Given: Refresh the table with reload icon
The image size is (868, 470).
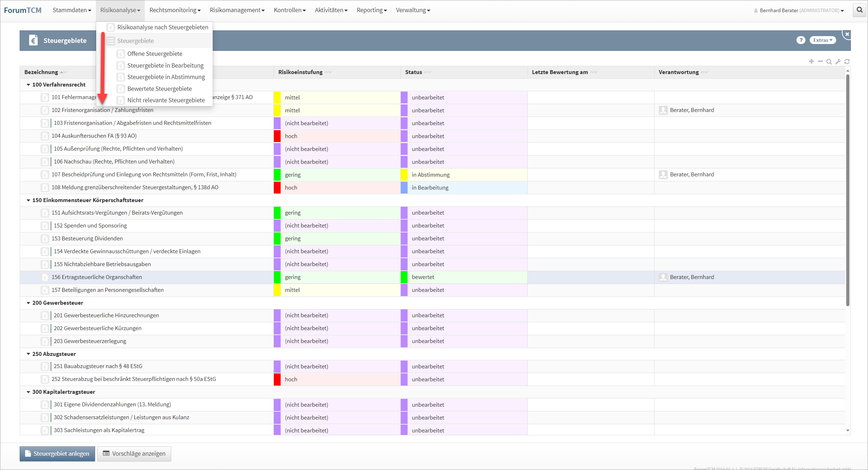Looking at the screenshot, I should click(x=847, y=62).
